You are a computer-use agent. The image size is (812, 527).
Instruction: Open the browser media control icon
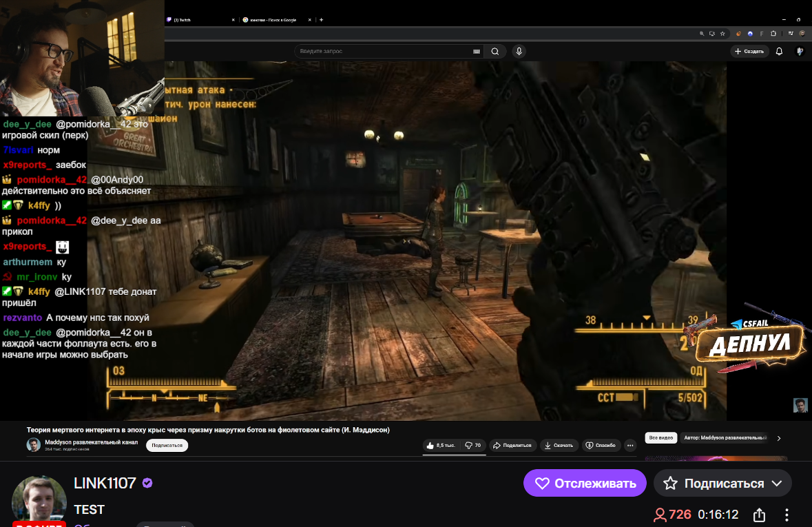(x=791, y=34)
